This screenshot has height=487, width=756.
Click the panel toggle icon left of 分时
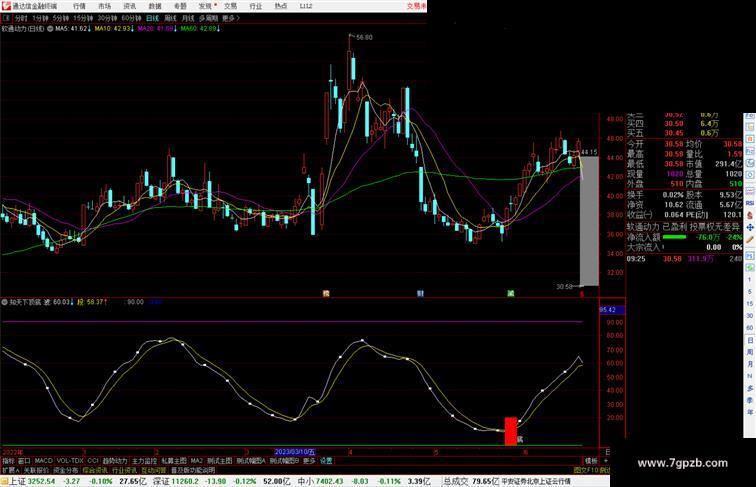pos(6,18)
